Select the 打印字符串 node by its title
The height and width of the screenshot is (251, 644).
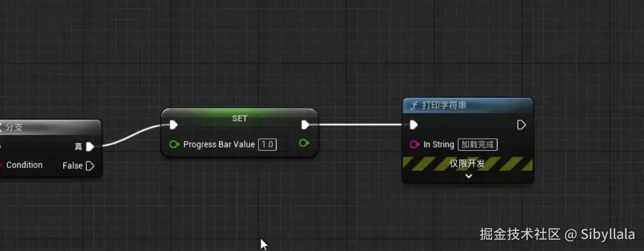pyautogui.click(x=444, y=106)
